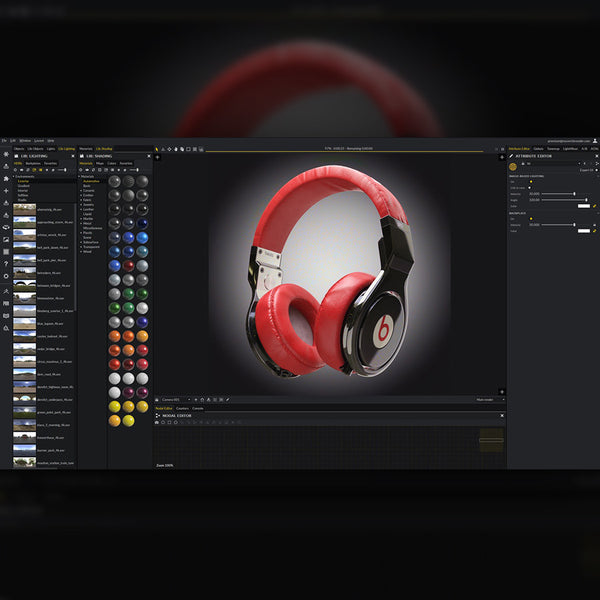
Task: Switch to the Lib Objects tab
Action: coord(35,148)
